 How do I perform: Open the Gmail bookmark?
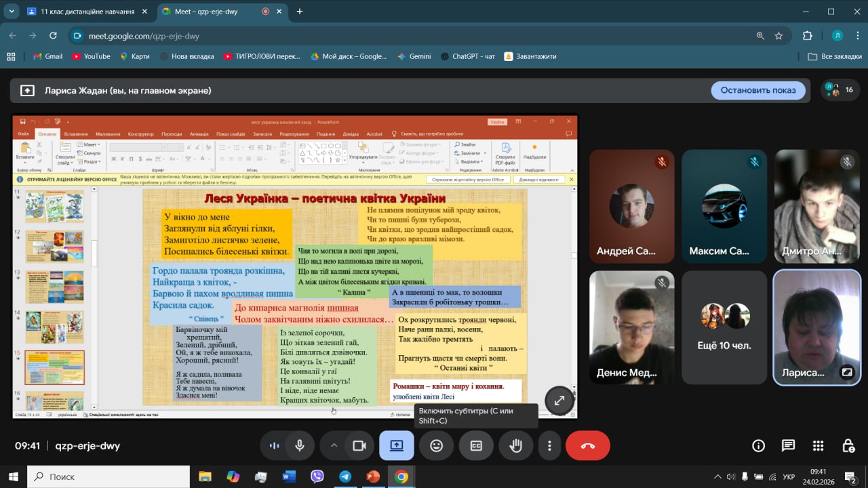(47, 56)
